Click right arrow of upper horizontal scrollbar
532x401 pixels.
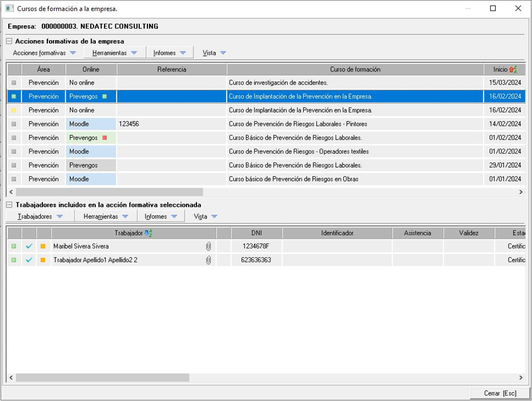[521, 192]
